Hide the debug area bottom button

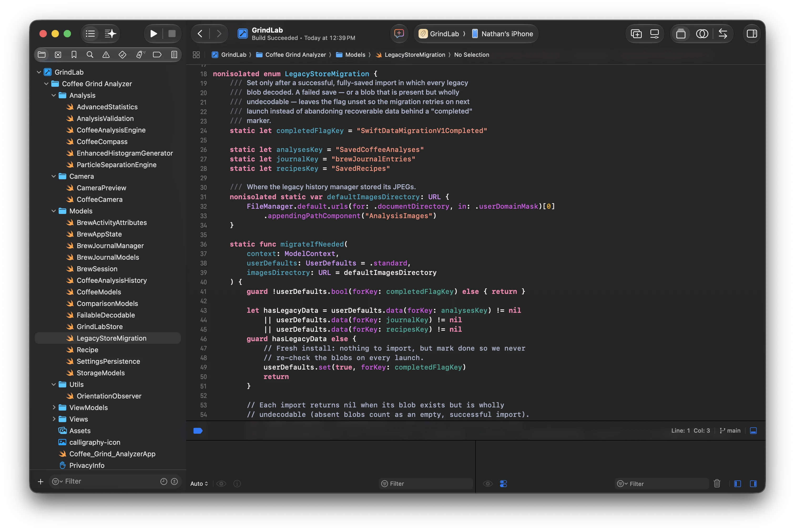[x=753, y=431]
